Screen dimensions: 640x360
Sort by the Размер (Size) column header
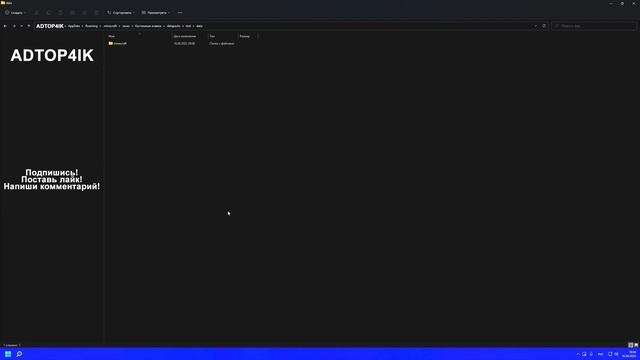coord(245,36)
